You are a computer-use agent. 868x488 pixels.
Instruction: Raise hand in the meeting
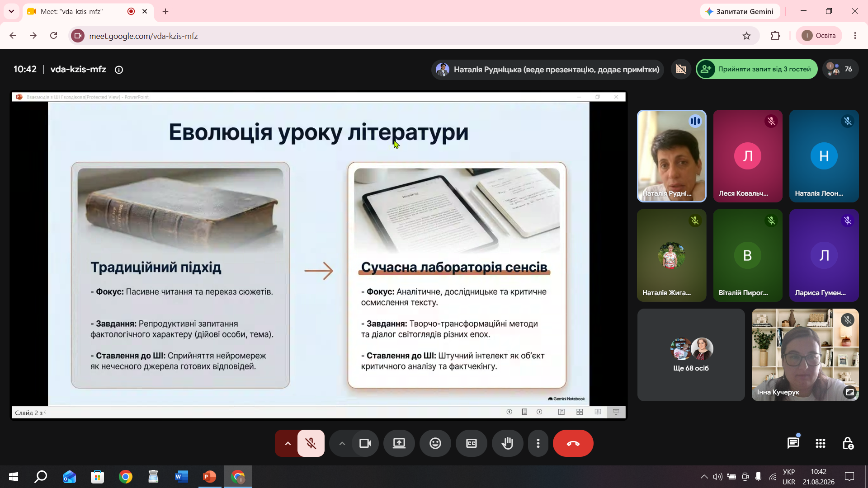tap(508, 443)
